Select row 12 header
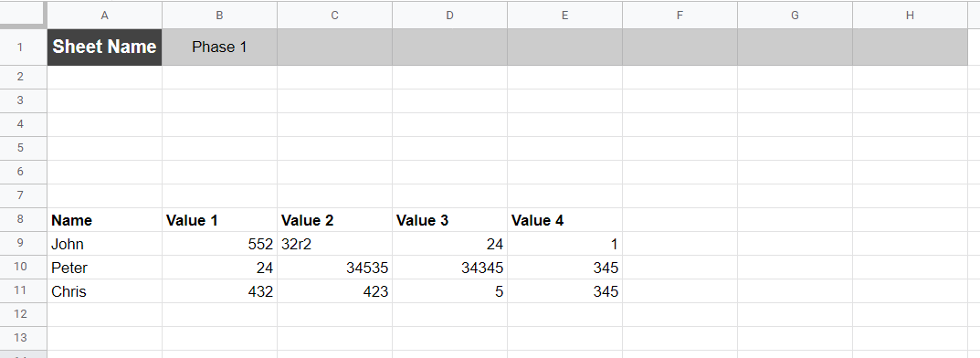This screenshot has height=358, width=980. (23, 314)
